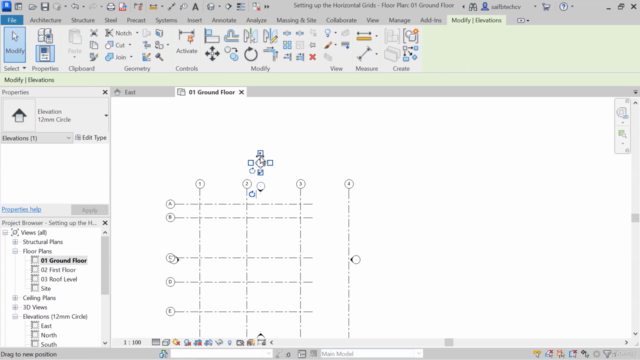Select the Aligned Dimension tool

point(364,54)
